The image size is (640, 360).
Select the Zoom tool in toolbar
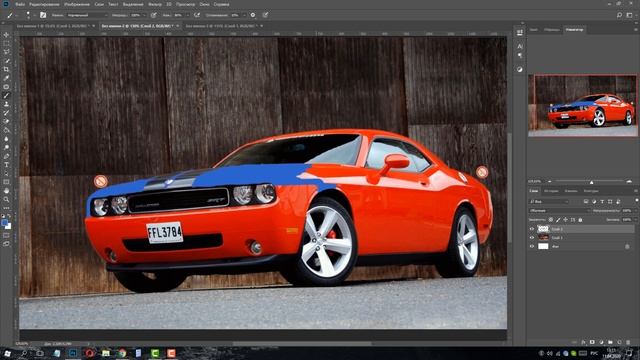[6, 200]
